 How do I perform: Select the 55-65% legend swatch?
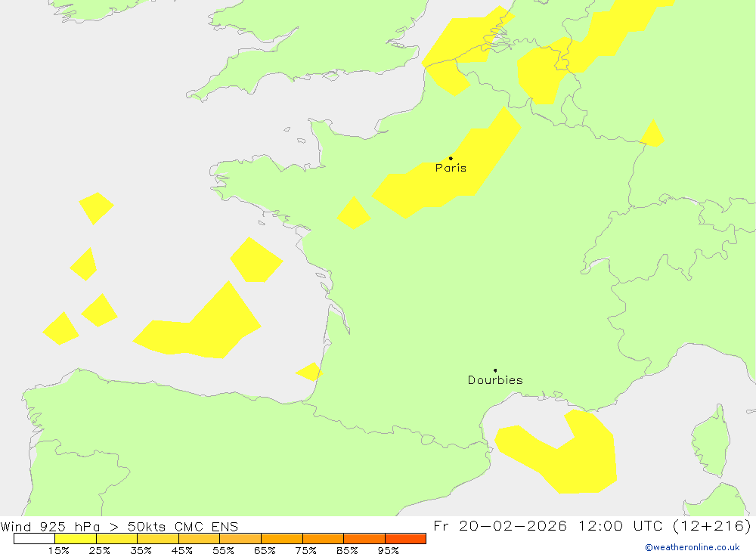[x=240, y=539]
